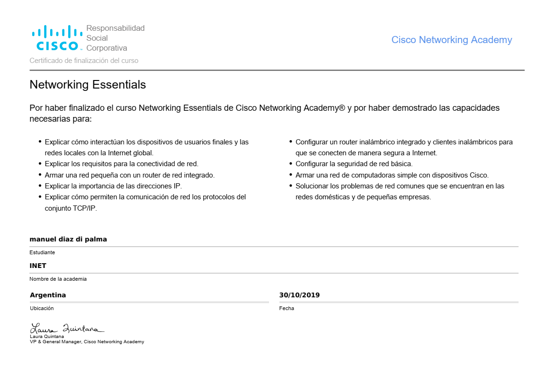The image size is (555, 392).
Task: Click the Laura Quintana handwritten signature
Action: click(67, 328)
